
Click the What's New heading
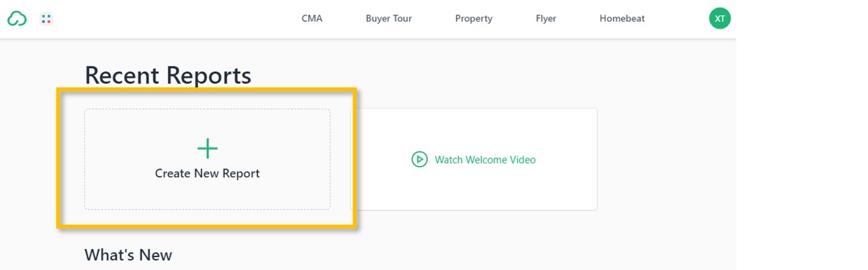point(128,255)
